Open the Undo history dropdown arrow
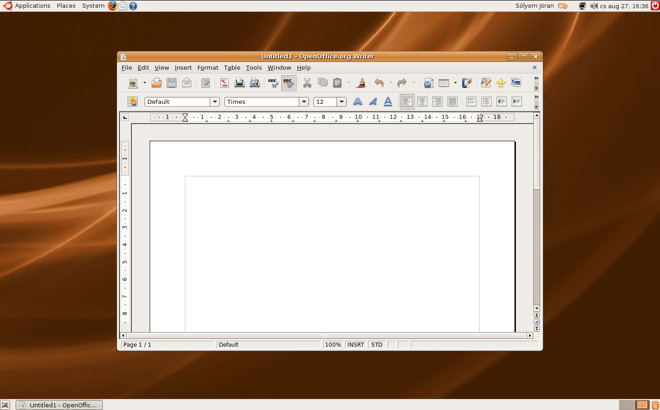The image size is (660, 410). (391, 83)
